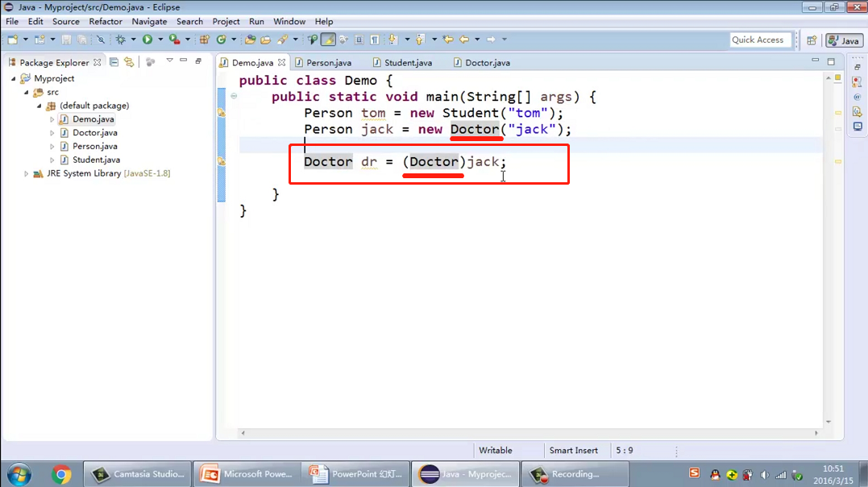This screenshot has height=487, width=868.
Task: Click the Back navigation arrow icon
Action: click(464, 40)
